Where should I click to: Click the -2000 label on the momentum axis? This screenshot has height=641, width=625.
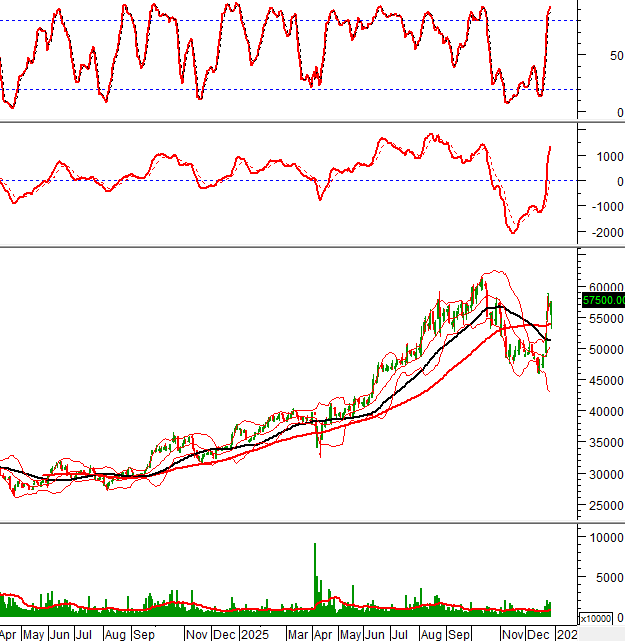click(x=601, y=233)
